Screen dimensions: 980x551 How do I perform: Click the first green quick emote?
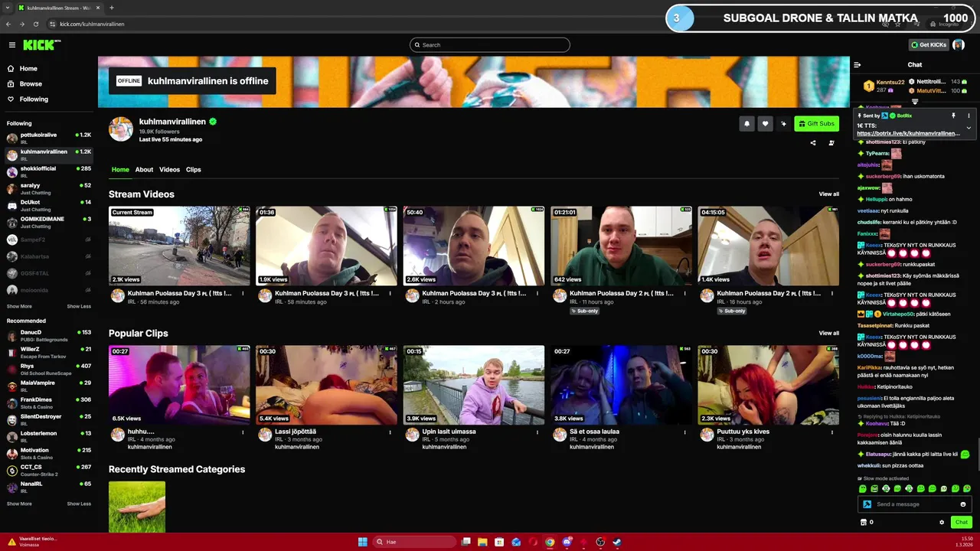pyautogui.click(x=863, y=488)
